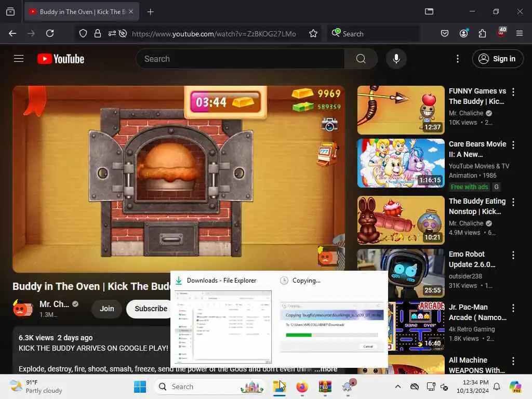Select Downloads - File Explorer preview window
The image size is (532, 399).
(x=223, y=327)
